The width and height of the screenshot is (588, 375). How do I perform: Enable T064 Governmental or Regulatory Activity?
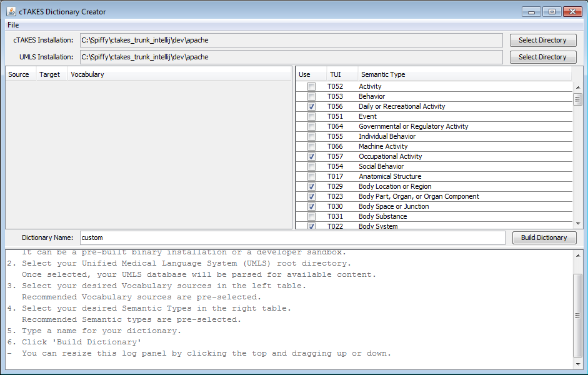click(x=311, y=127)
